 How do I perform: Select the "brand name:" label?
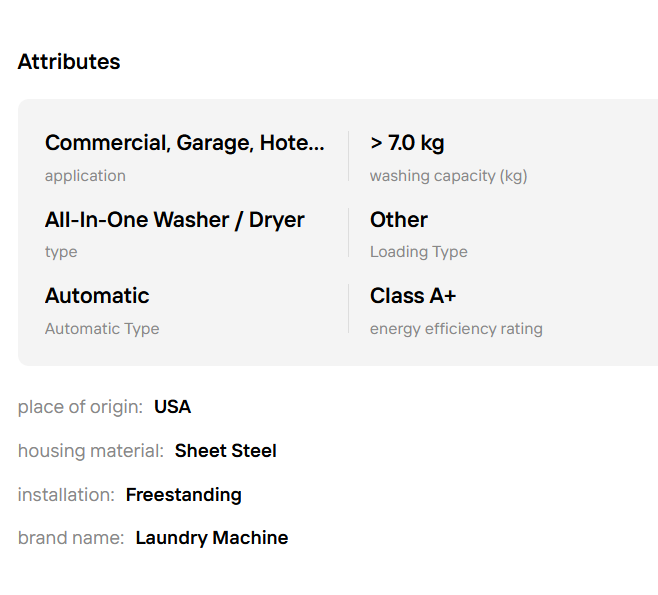(x=71, y=538)
